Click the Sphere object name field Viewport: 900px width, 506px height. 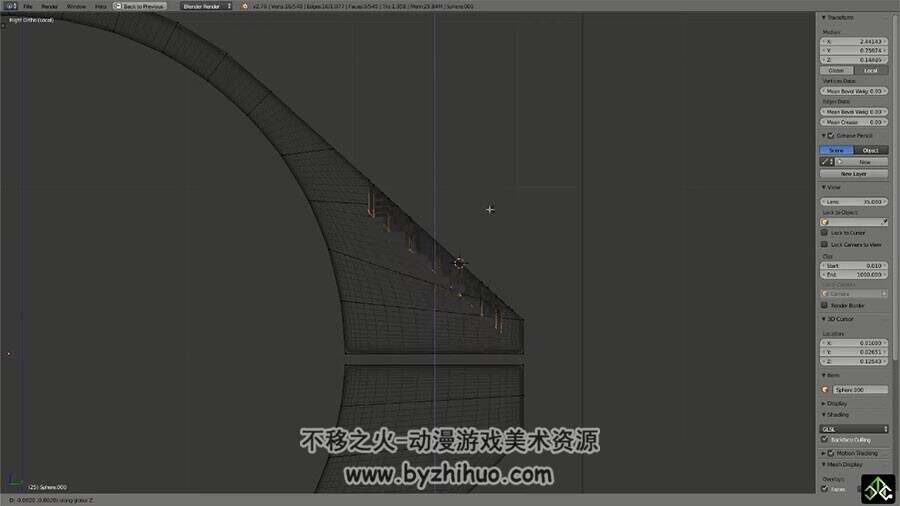point(860,390)
